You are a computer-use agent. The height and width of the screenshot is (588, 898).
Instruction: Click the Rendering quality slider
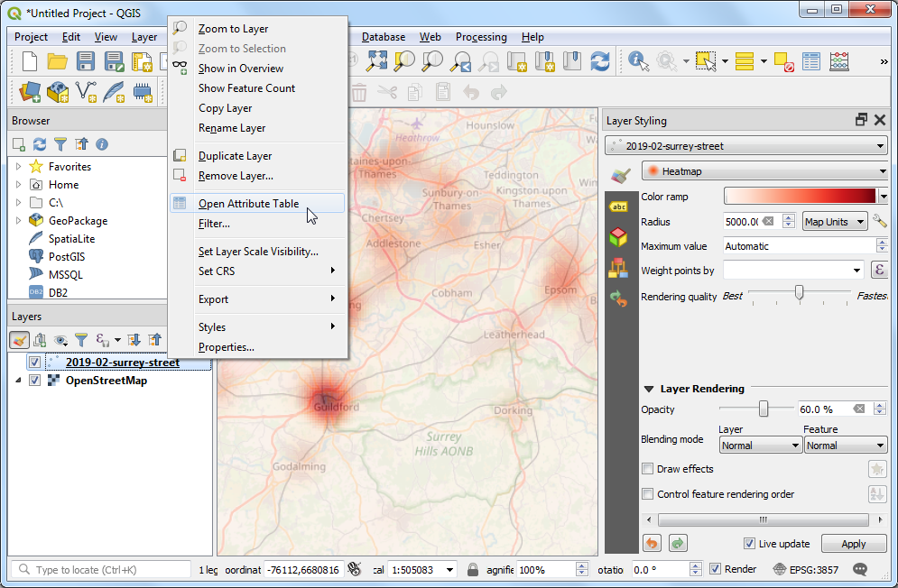pyautogui.click(x=799, y=292)
